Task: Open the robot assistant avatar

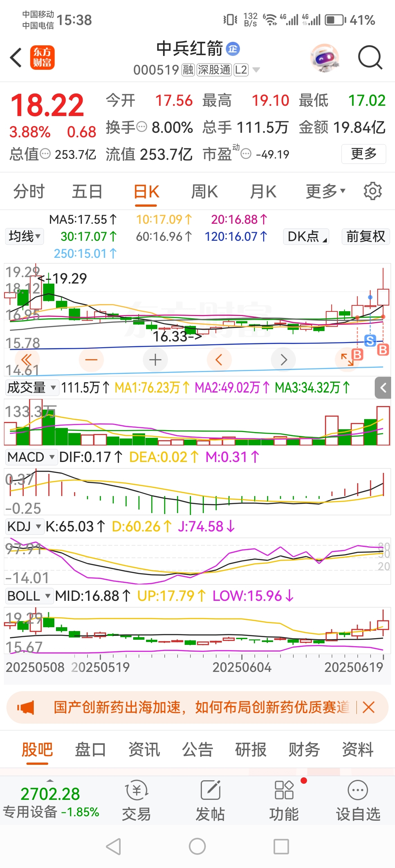Action: [x=324, y=58]
